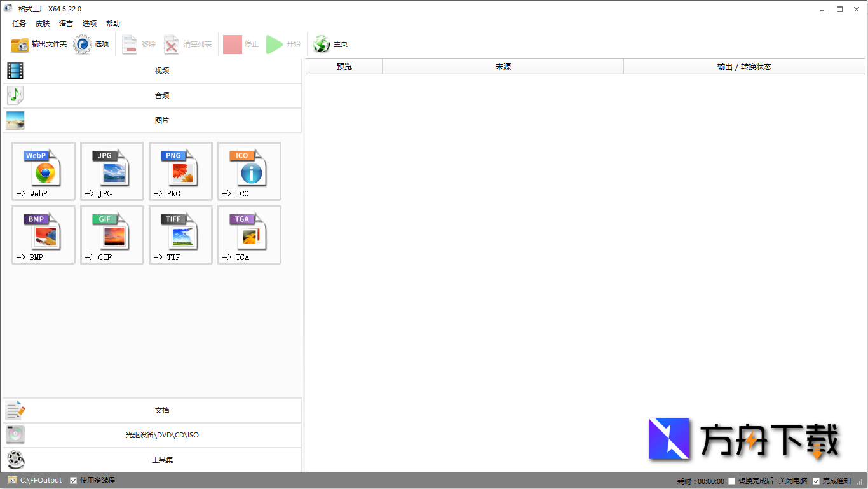
Task: Open the 任务 menu
Action: pyautogui.click(x=19, y=24)
